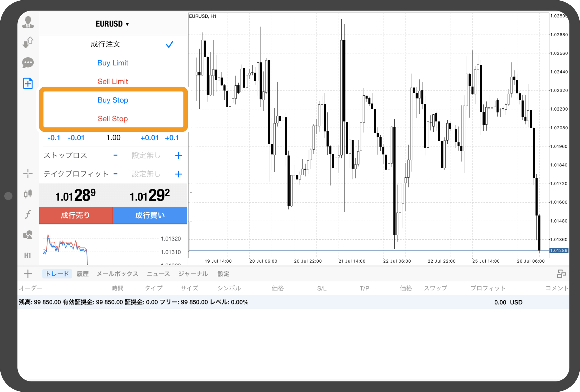Click the new order document icon
Viewport: 580px width, 392px height.
click(28, 83)
